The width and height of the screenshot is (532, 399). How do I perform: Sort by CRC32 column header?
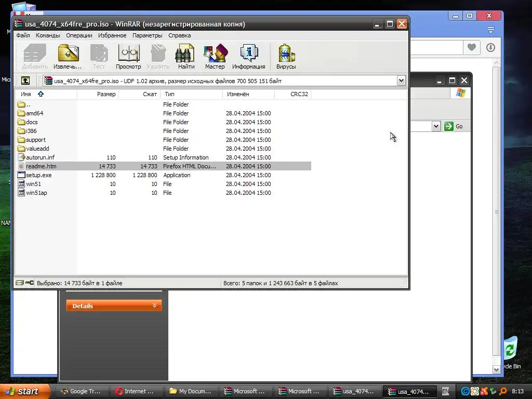pos(293,94)
